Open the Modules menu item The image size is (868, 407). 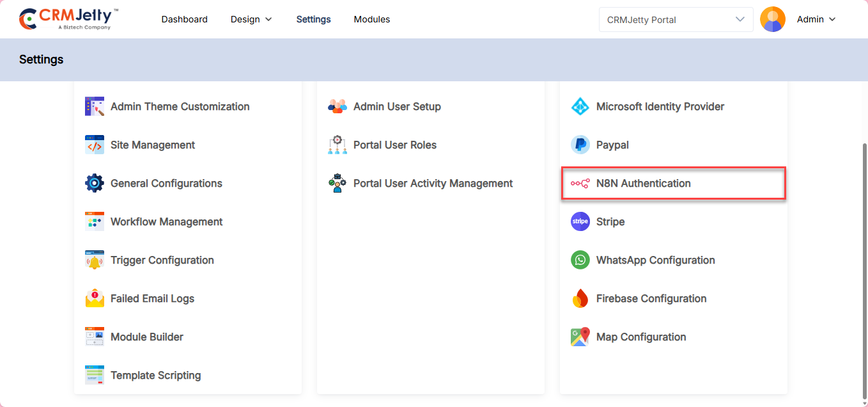click(371, 19)
